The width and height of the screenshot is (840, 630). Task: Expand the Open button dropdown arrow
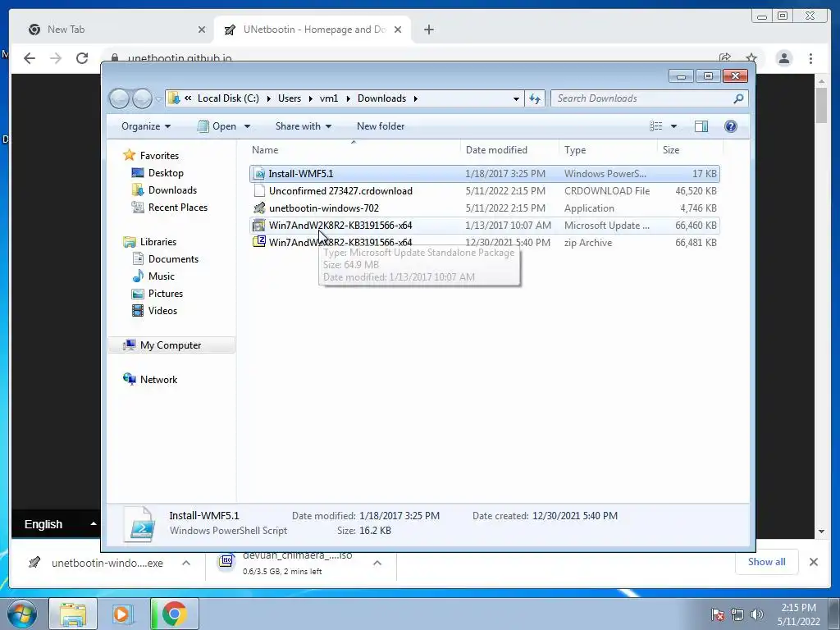point(247,126)
